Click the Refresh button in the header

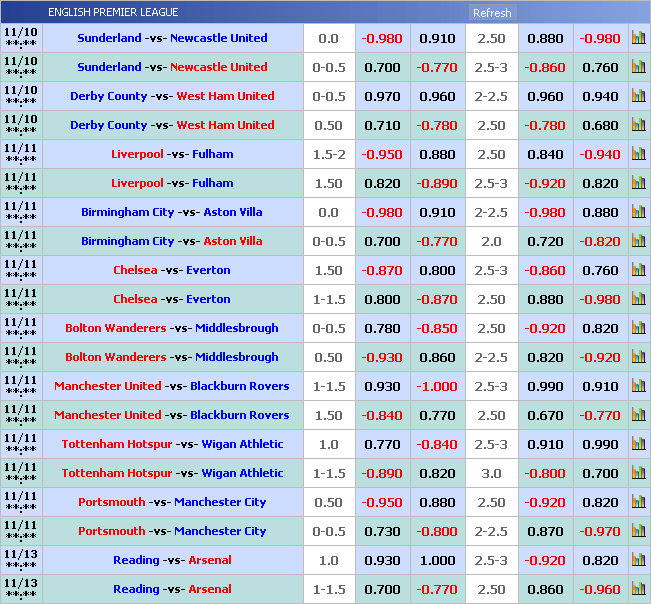tap(491, 13)
